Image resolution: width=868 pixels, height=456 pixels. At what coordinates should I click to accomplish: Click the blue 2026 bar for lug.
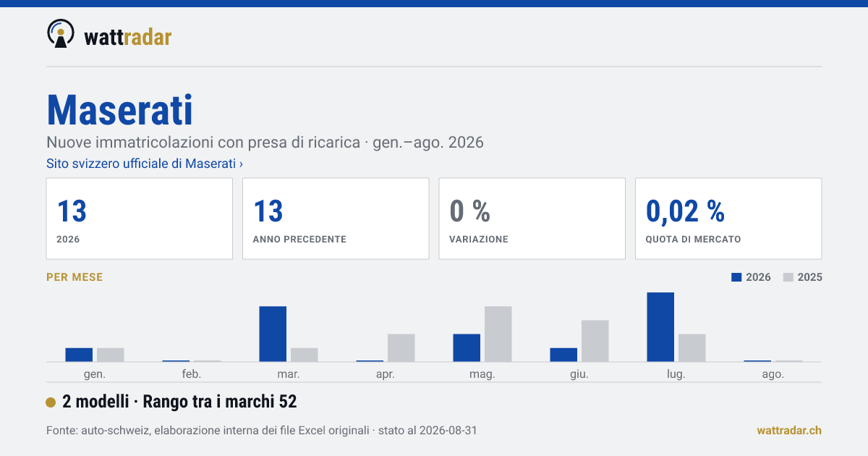click(660, 327)
